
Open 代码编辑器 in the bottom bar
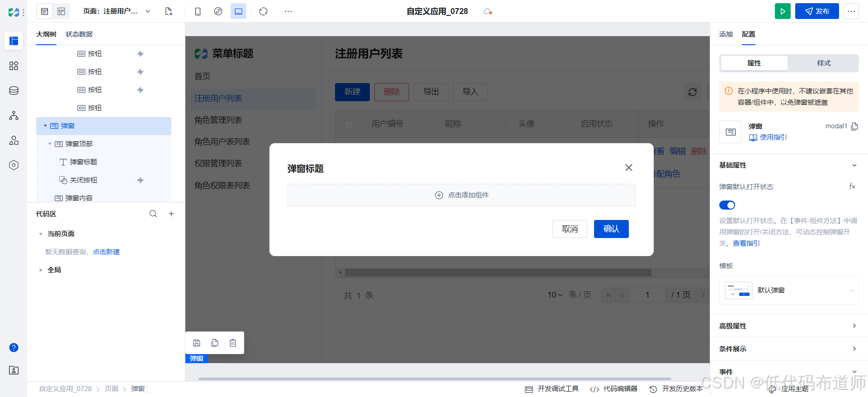(614, 389)
